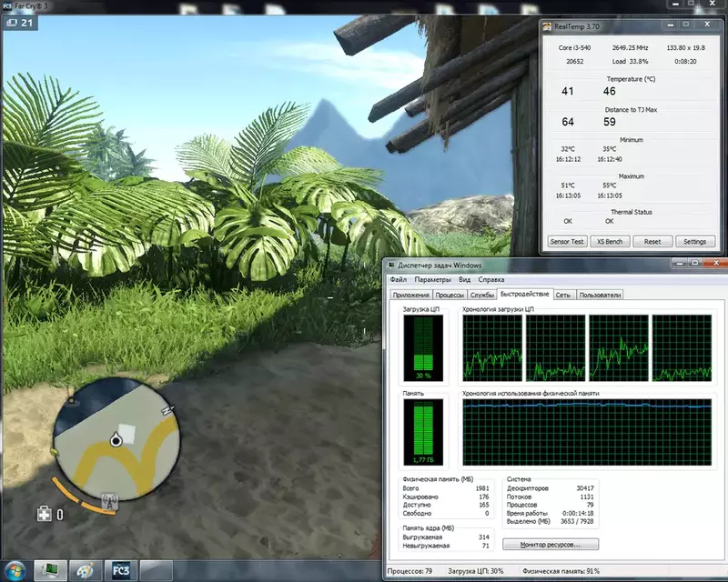
Task: Switch to the FC3 taskbar button
Action: [121, 570]
